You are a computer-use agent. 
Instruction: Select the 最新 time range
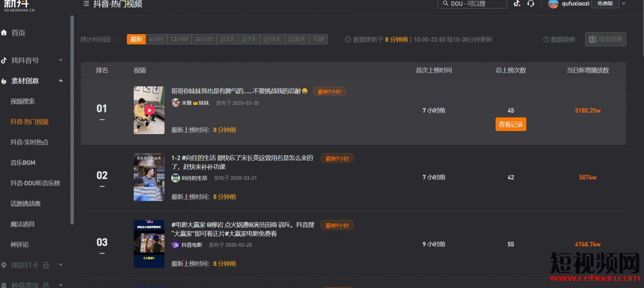(x=136, y=39)
